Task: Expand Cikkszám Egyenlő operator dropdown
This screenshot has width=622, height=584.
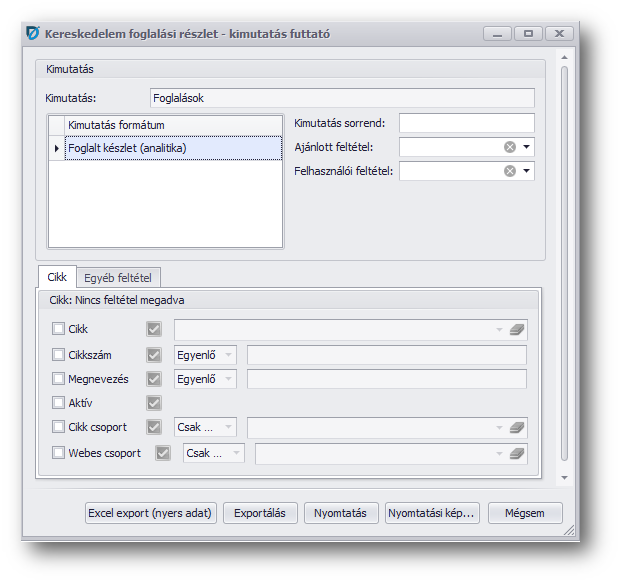Action: [228, 354]
